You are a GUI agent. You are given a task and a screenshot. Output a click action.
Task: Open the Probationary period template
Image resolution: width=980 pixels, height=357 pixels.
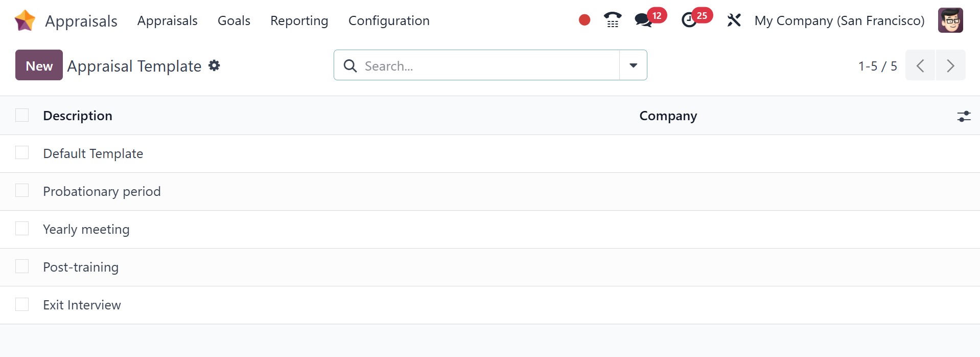[102, 191]
